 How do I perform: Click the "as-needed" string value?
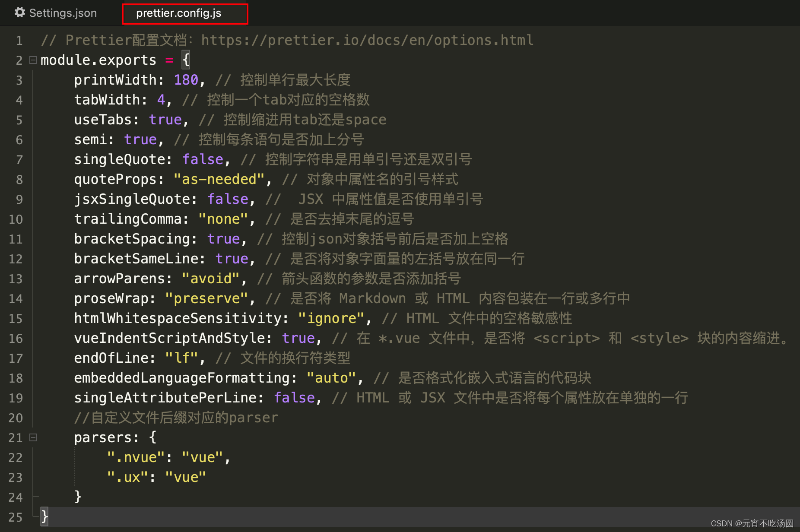219,179
